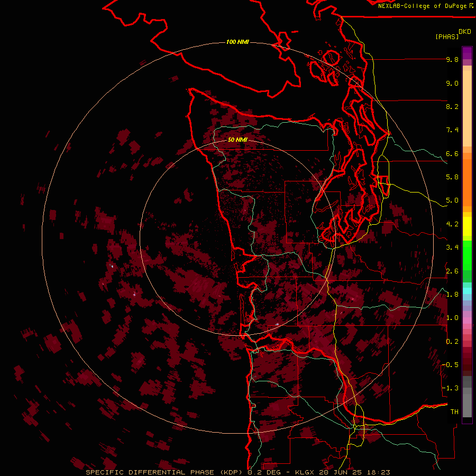This screenshot has height=476, width=476.
Task: Select the 2.6 scale value
Action: [x=452, y=271]
